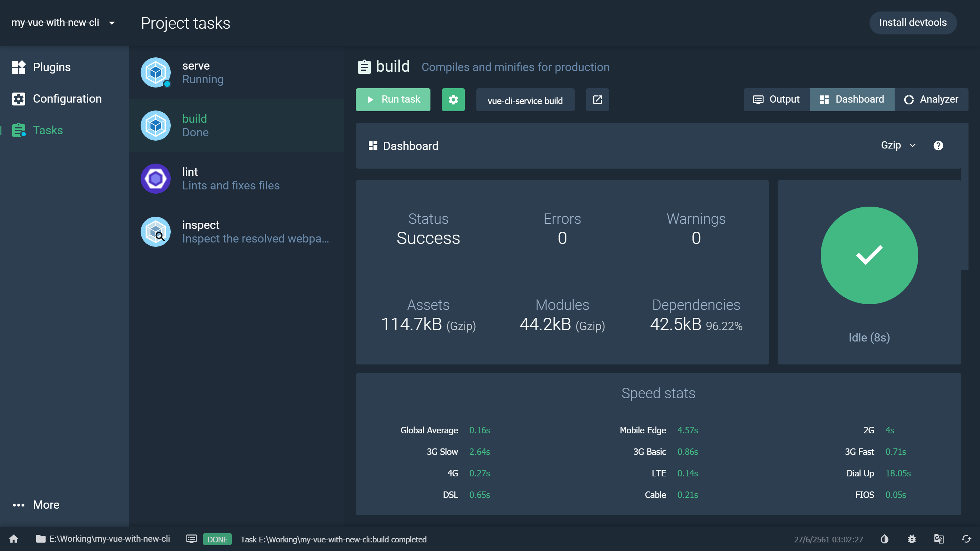Switch to the Output tab
The height and width of the screenshot is (551, 980).
click(x=776, y=99)
